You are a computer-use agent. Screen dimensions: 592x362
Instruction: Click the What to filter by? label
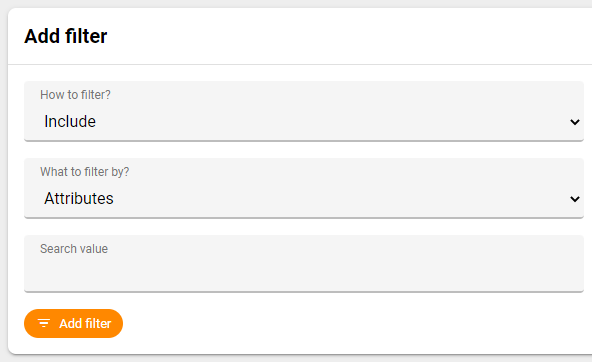85,172
